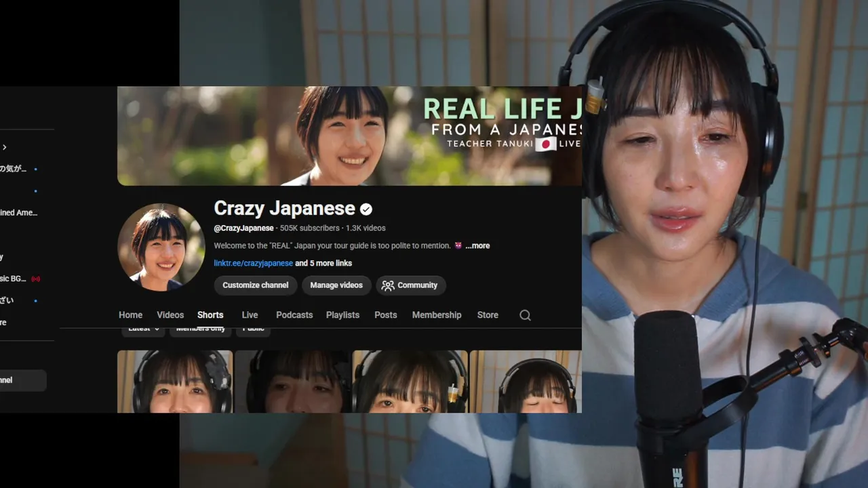Expand the channel description with '...more'
868x488 pixels.
point(477,245)
